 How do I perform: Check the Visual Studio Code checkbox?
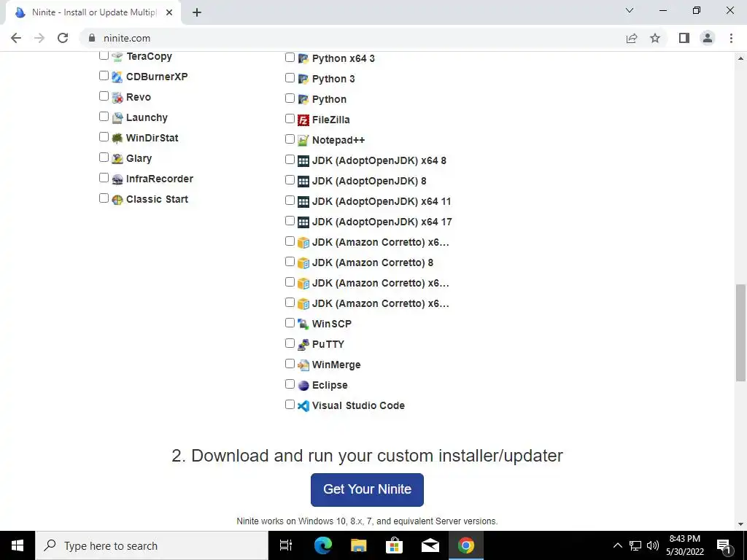click(x=290, y=405)
